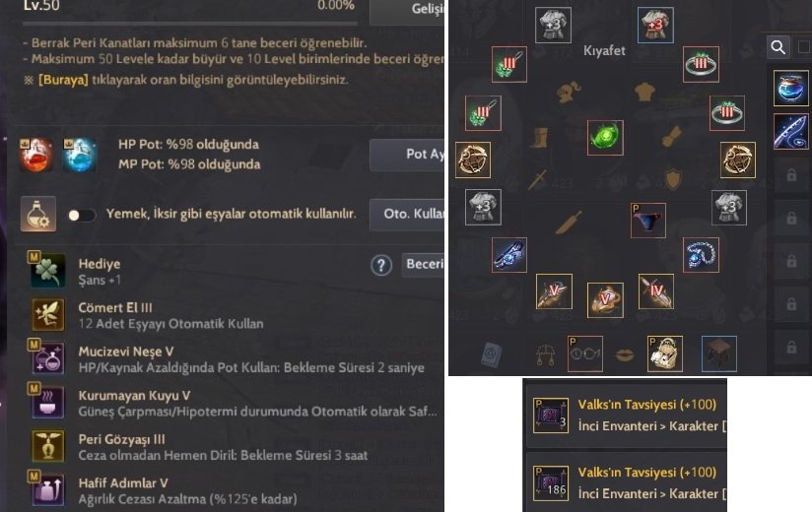Select the Mucizevi Neşe V skill icon
The image size is (812, 512).
(46, 357)
